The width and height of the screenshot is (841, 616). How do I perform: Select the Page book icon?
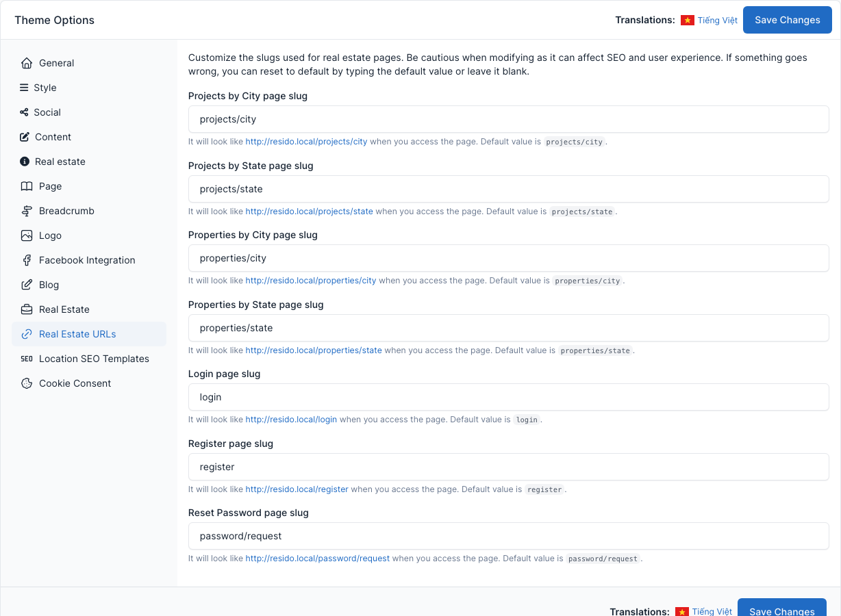[x=27, y=186]
